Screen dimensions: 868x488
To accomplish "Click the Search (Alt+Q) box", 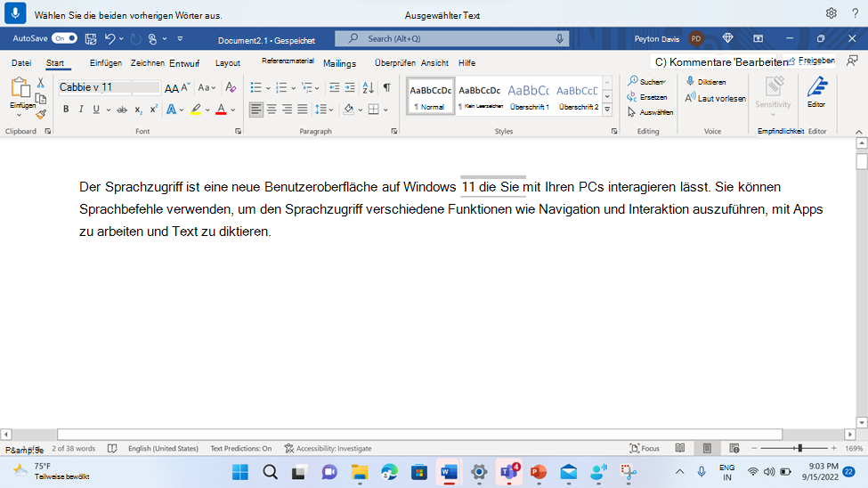I will coord(451,39).
